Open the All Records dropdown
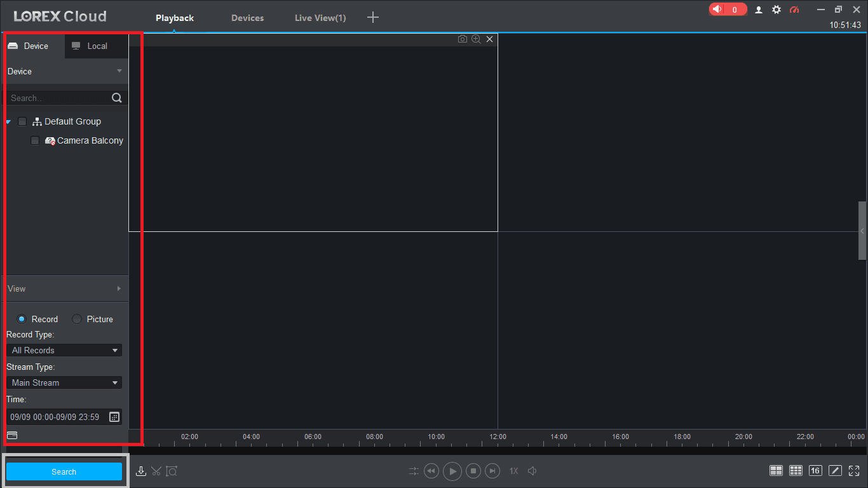 pyautogui.click(x=64, y=350)
